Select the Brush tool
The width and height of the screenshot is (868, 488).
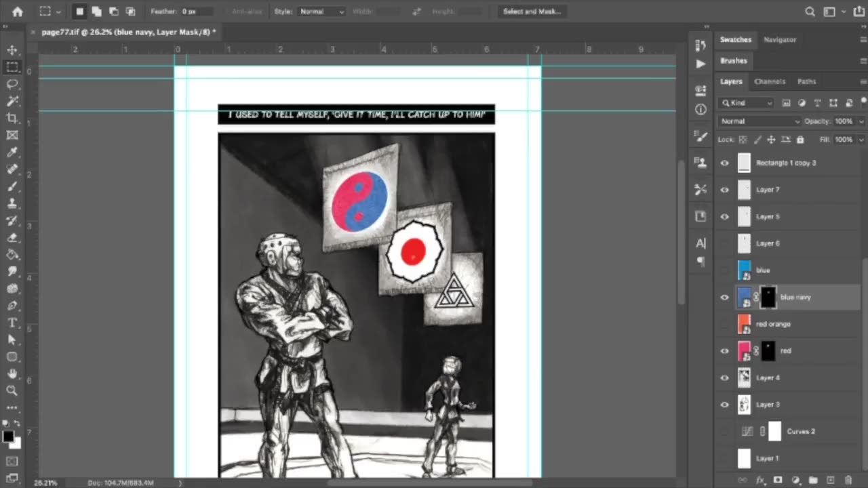(12, 186)
